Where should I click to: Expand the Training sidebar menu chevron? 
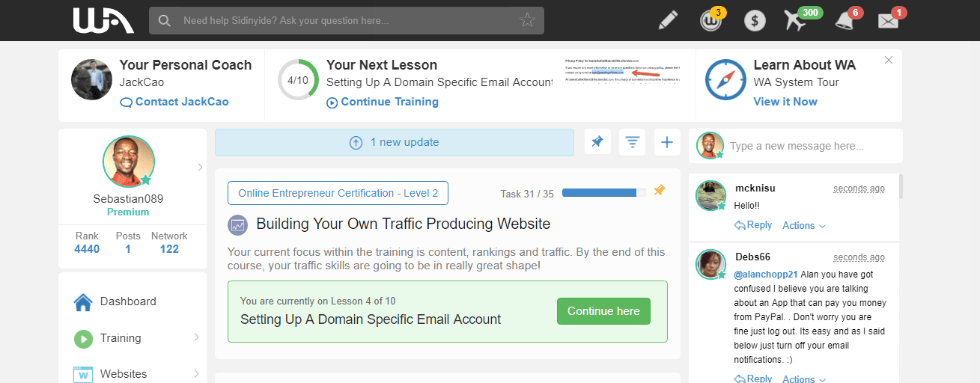click(x=197, y=337)
